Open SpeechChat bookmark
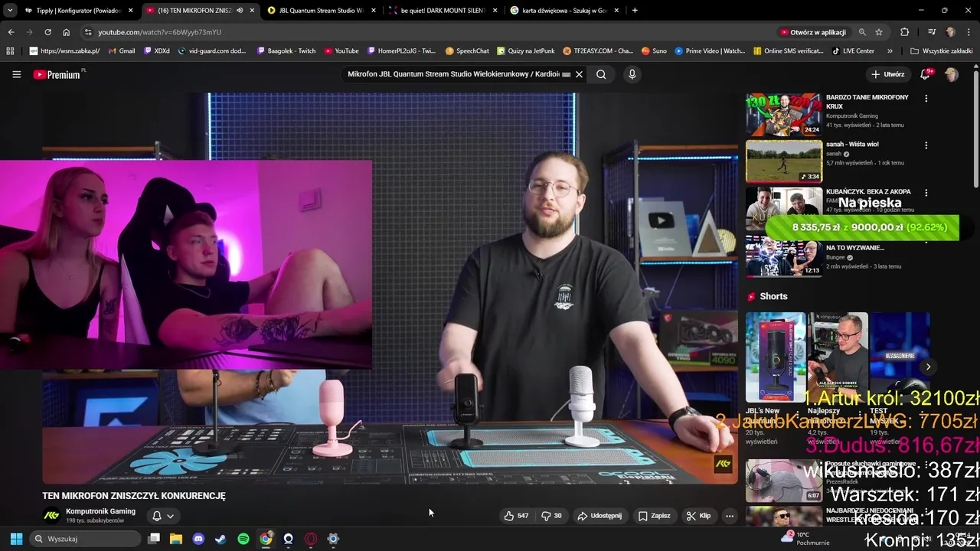 pos(466,51)
